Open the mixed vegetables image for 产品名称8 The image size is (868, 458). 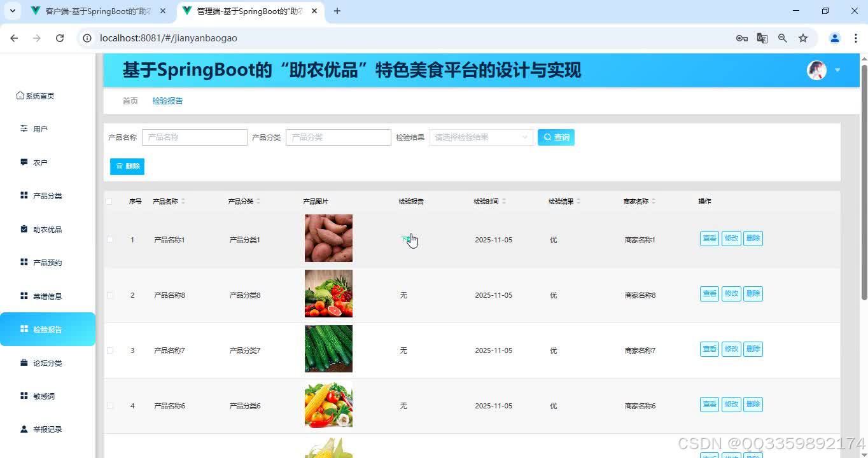tap(328, 294)
